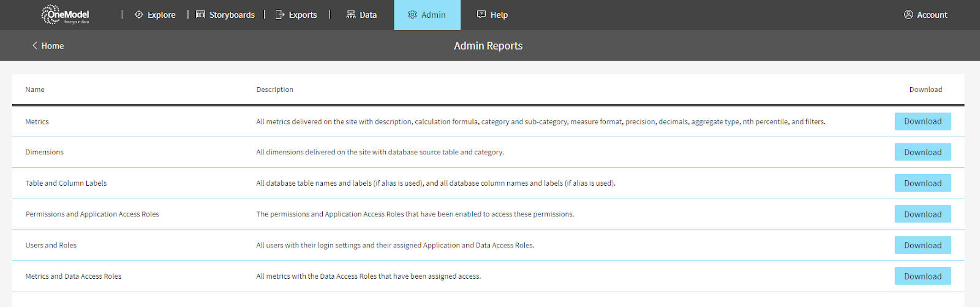Download the Dimensions report
The image size is (980, 307).
922,152
